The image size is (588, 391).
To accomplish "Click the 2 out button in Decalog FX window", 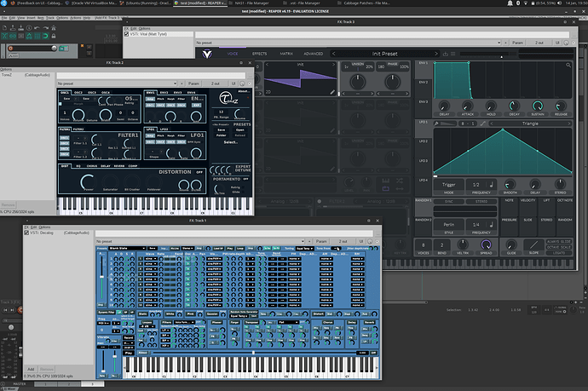I will point(343,241).
